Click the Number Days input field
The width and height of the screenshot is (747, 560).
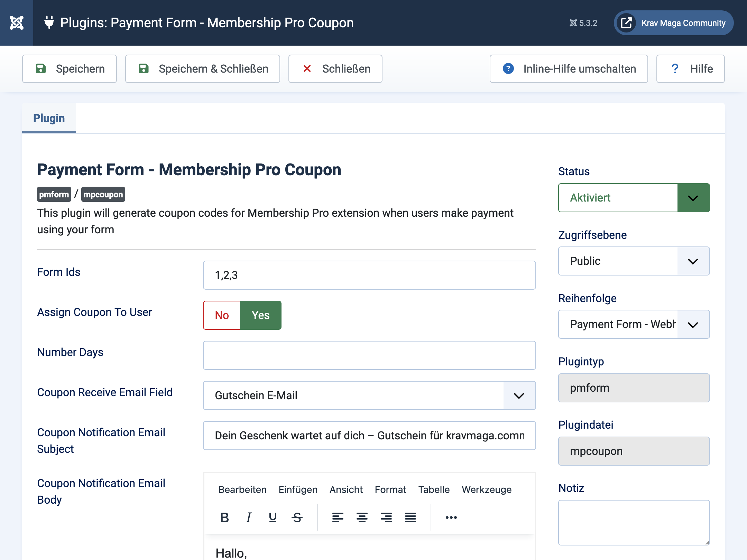[369, 355]
